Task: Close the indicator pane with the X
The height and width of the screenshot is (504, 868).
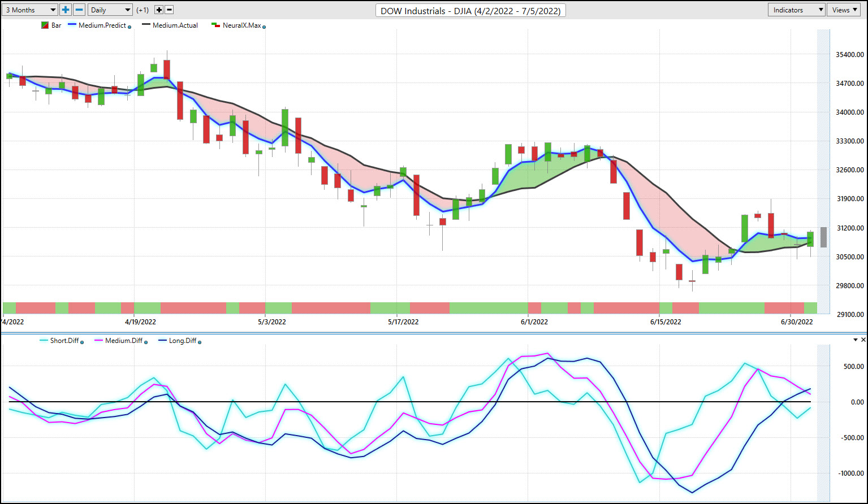Action: [x=863, y=340]
